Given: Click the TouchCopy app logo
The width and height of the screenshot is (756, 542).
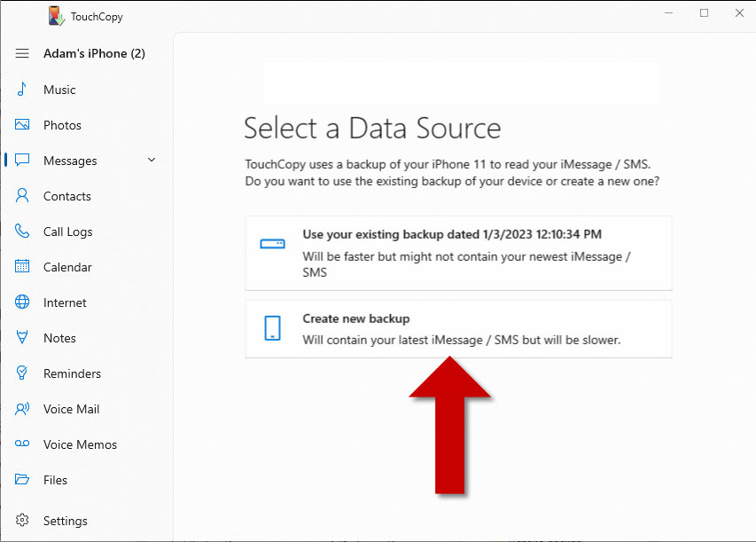Looking at the screenshot, I should pos(57,16).
